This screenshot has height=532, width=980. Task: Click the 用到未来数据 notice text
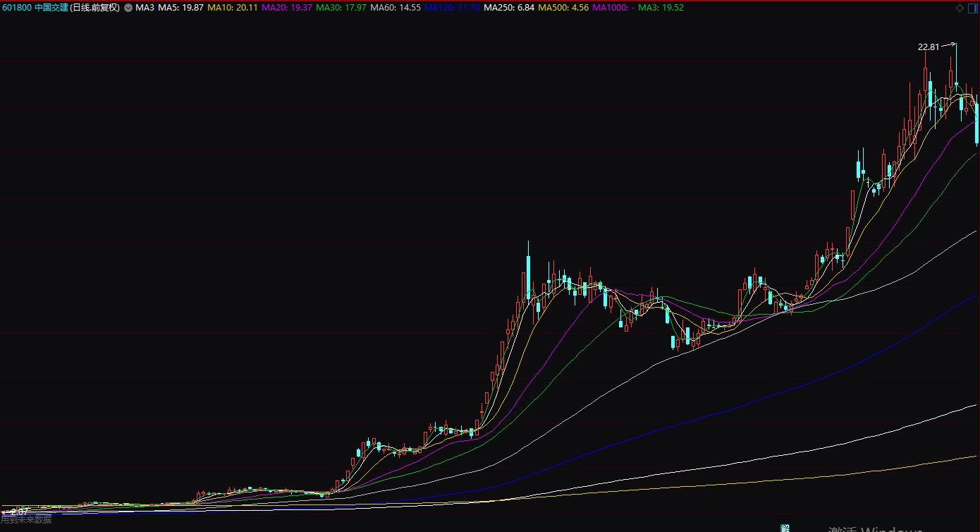26,520
